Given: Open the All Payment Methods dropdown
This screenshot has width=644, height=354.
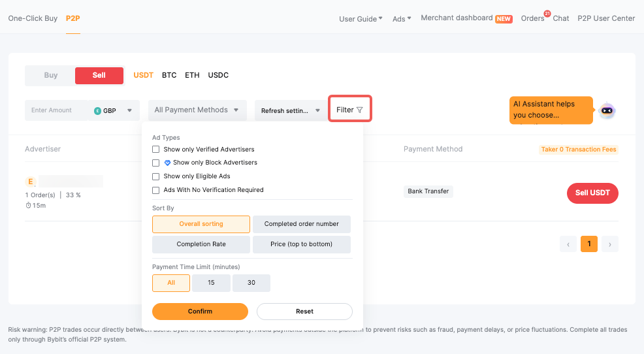Looking at the screenshot, I should tap(197, 110).
